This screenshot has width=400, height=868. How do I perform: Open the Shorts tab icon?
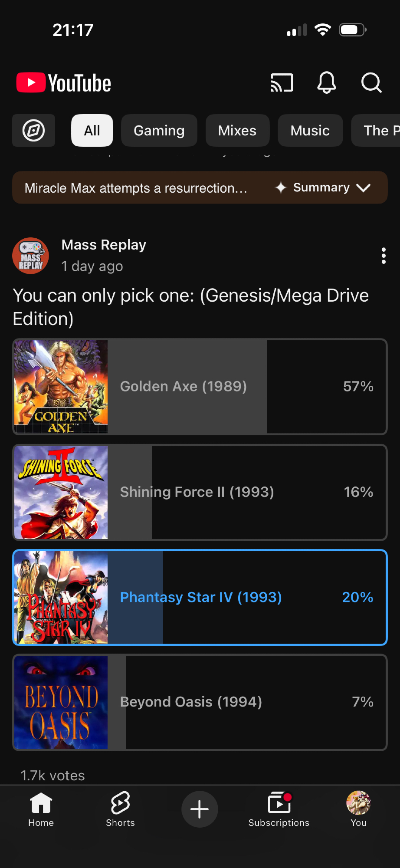(120, 809)
